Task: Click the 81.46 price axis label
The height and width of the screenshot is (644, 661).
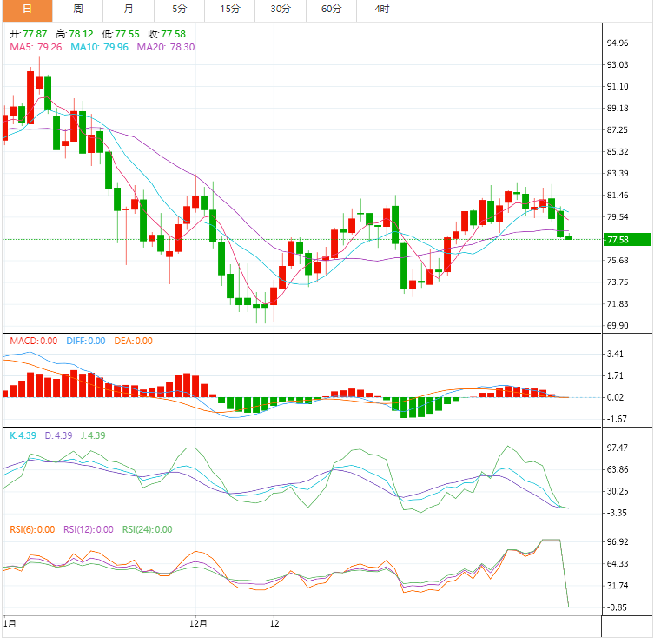Action: tap(618, 196)
